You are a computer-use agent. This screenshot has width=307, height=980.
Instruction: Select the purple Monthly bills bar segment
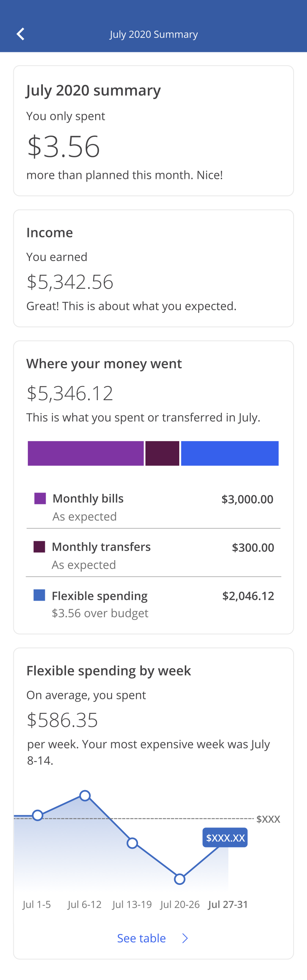tap(86, 453)
